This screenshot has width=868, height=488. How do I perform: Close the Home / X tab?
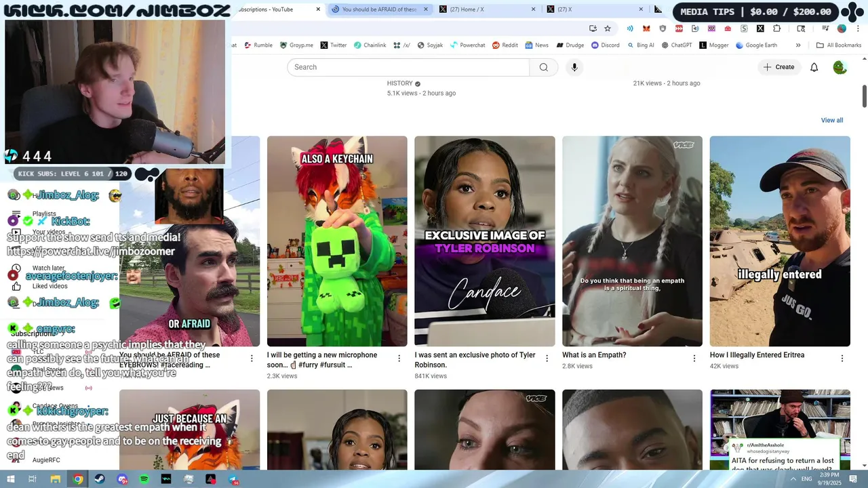533,9
